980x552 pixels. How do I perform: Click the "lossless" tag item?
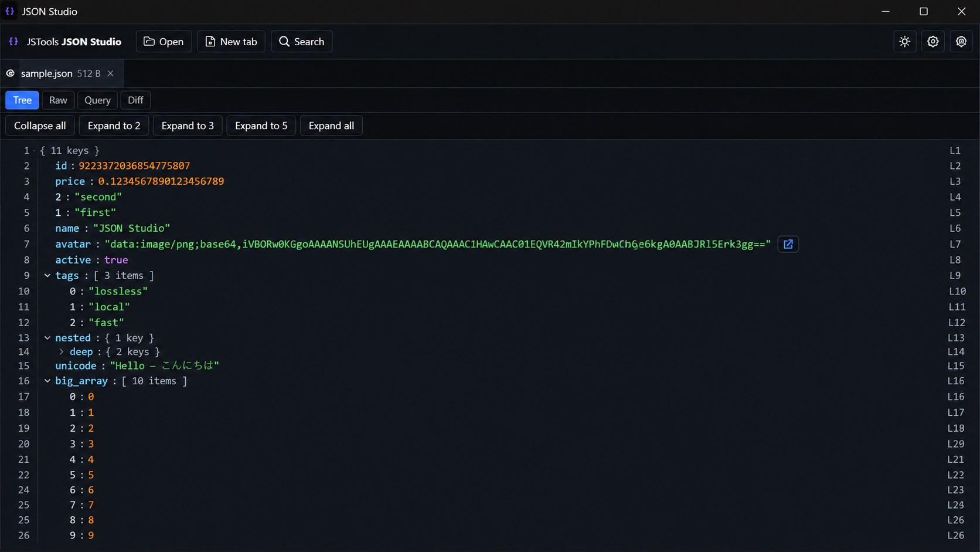coord(118,291)
